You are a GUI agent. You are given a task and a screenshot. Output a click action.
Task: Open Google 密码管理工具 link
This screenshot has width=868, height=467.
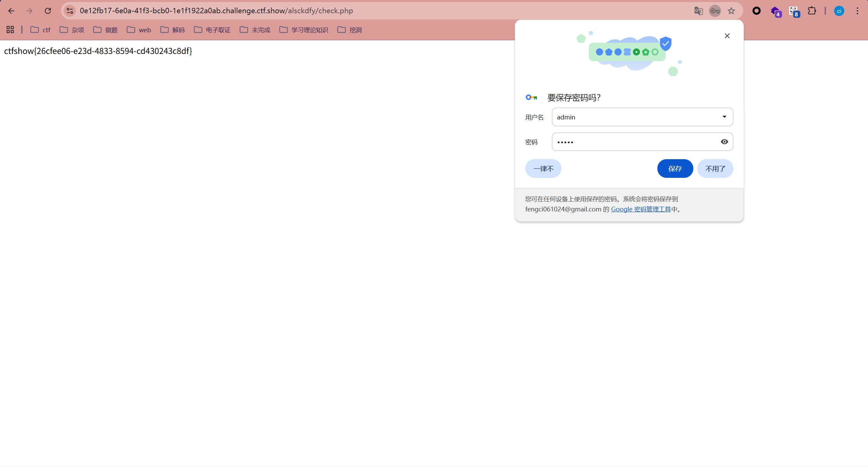click(x=641, y=209)
